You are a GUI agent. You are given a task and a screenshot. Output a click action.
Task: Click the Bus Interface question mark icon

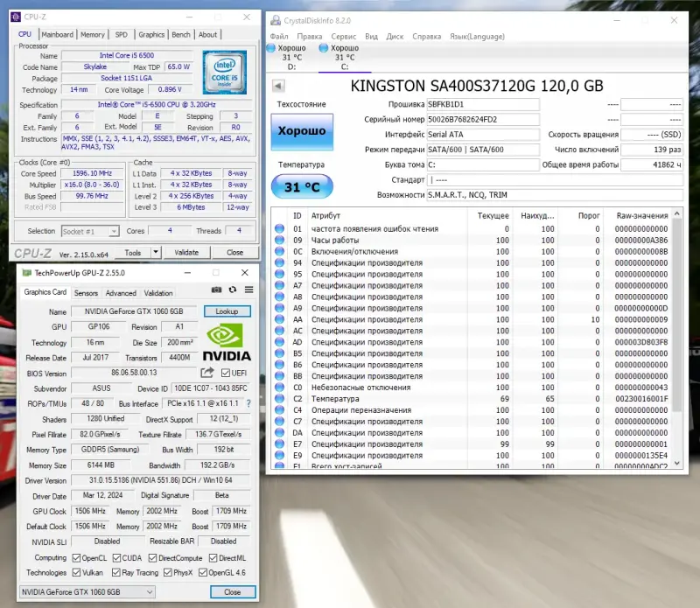(248, 403)
